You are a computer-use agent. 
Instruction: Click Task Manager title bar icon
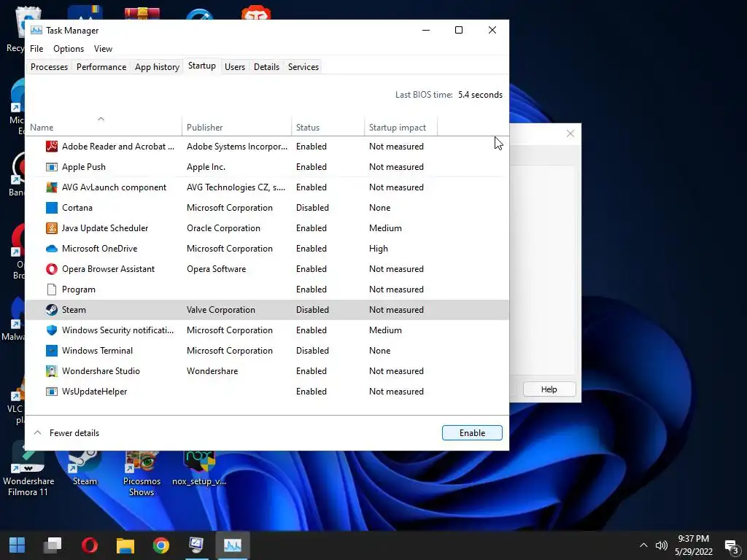[36, 30]
